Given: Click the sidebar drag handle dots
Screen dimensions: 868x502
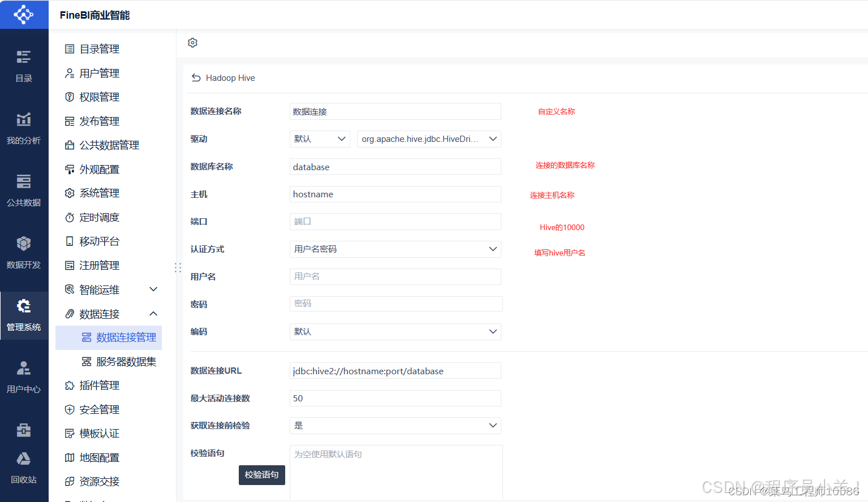Looking at the screenshot, I should [178, 268].
